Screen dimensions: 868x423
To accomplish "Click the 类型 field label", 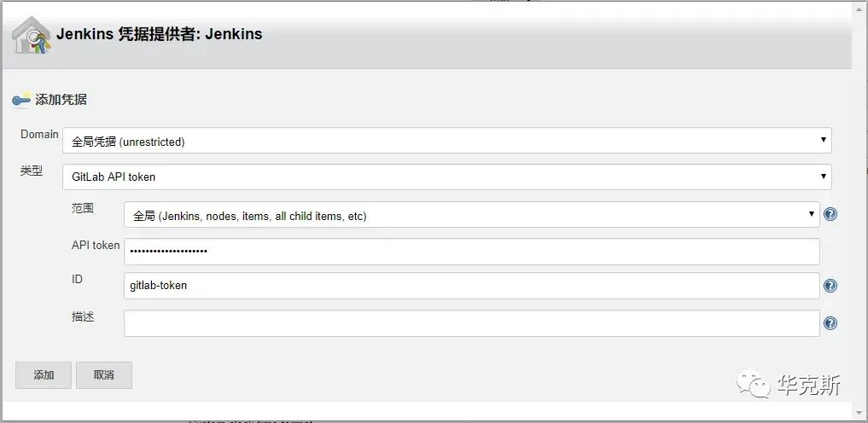I will pyautogui.click(x=32, y=171).
